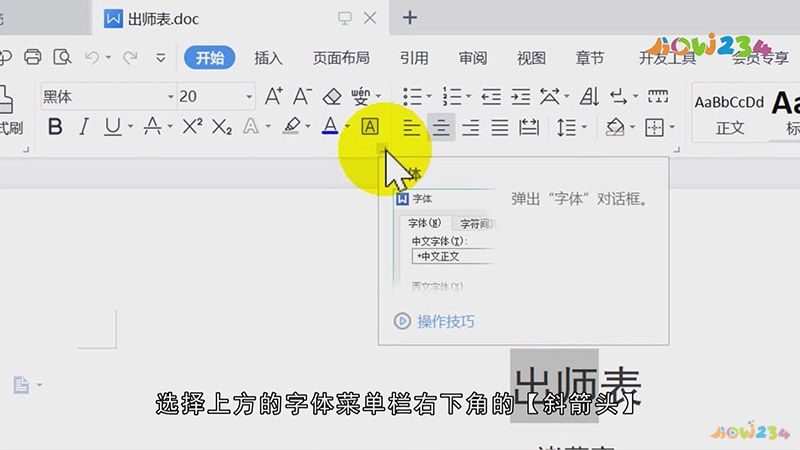Viewport: 800px width, 450px height.
Task: Switch to the 视图 tab
Action: tap(531, 58)
